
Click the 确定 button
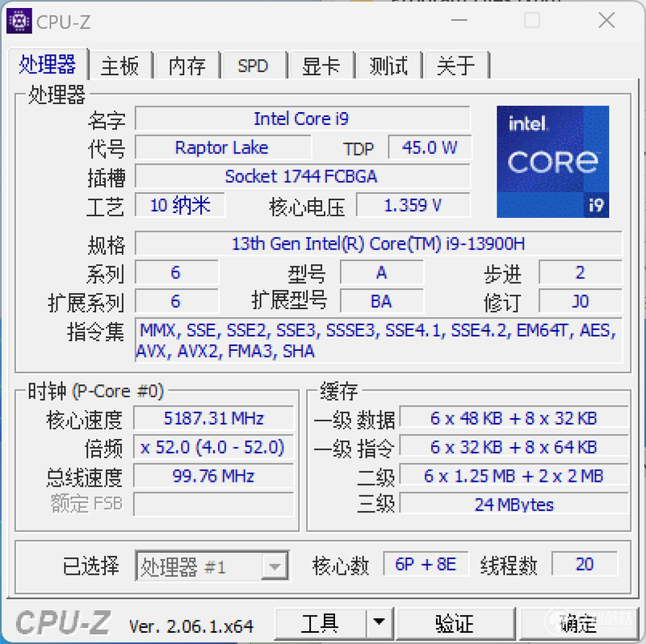tap(578, 622)
